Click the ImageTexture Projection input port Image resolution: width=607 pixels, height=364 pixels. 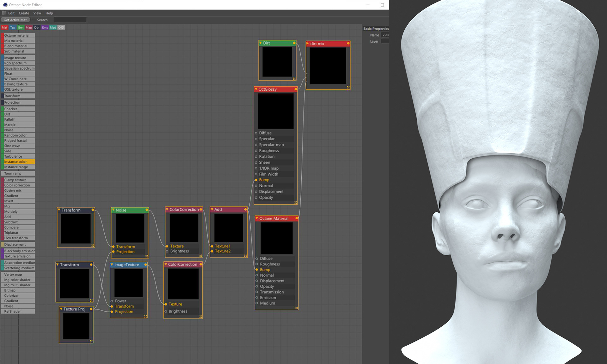pos(112,312)
